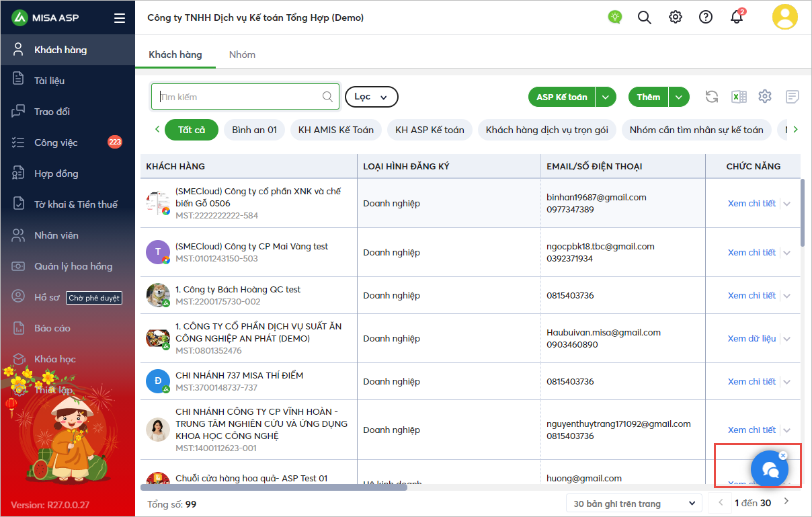The image size is (812, 517).
Task: Go to the next page of records
Action: (786, 501)
